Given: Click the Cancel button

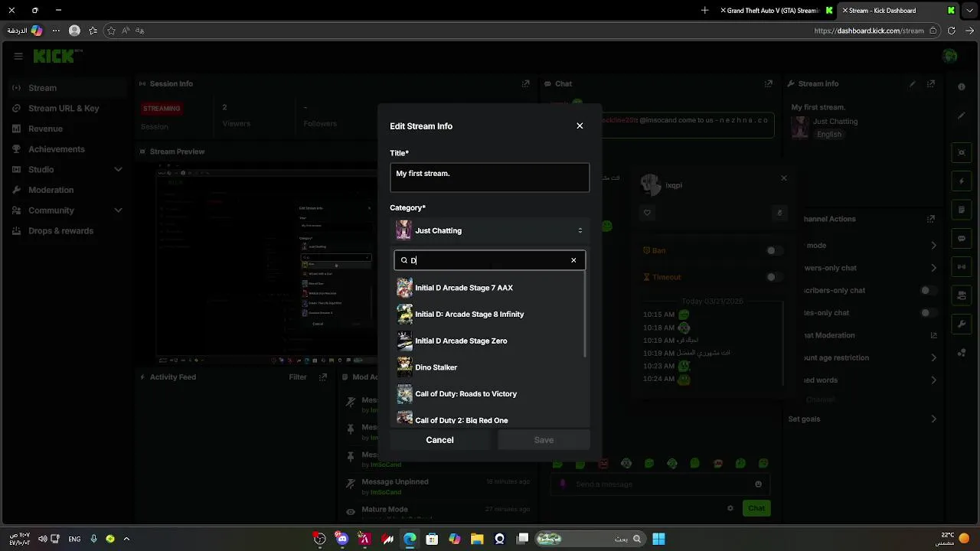Looking at the screenshot, I should pyautogui.click(x=439, y=440).
